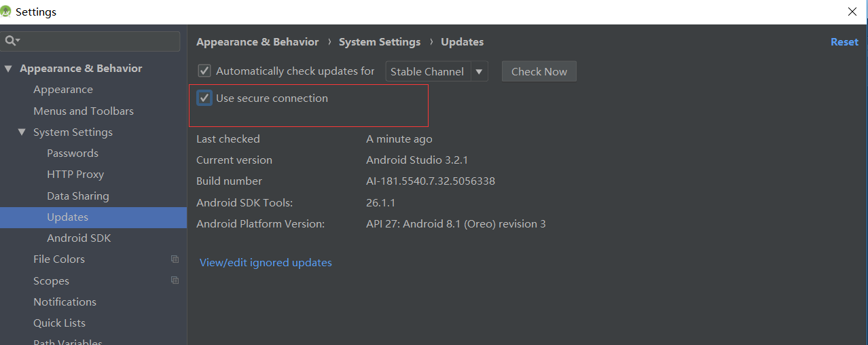
Task: Select HTTP Proxy in the sidebar
Action: point(75,175)
